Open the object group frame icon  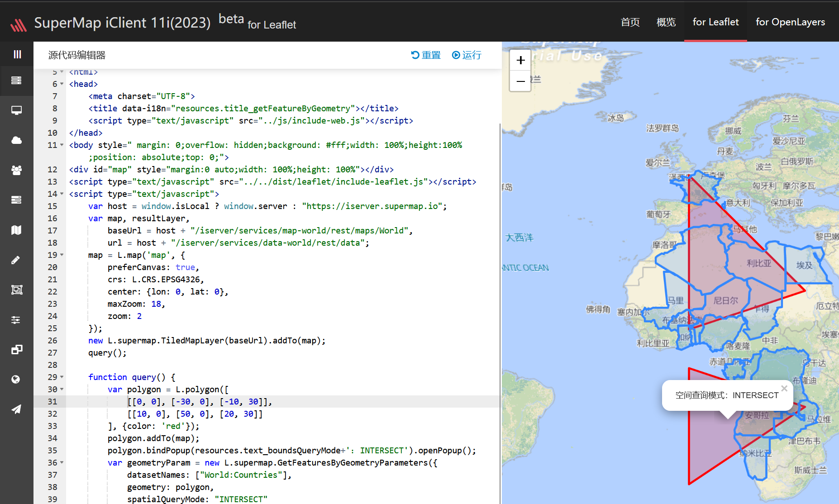pos(16,290)
